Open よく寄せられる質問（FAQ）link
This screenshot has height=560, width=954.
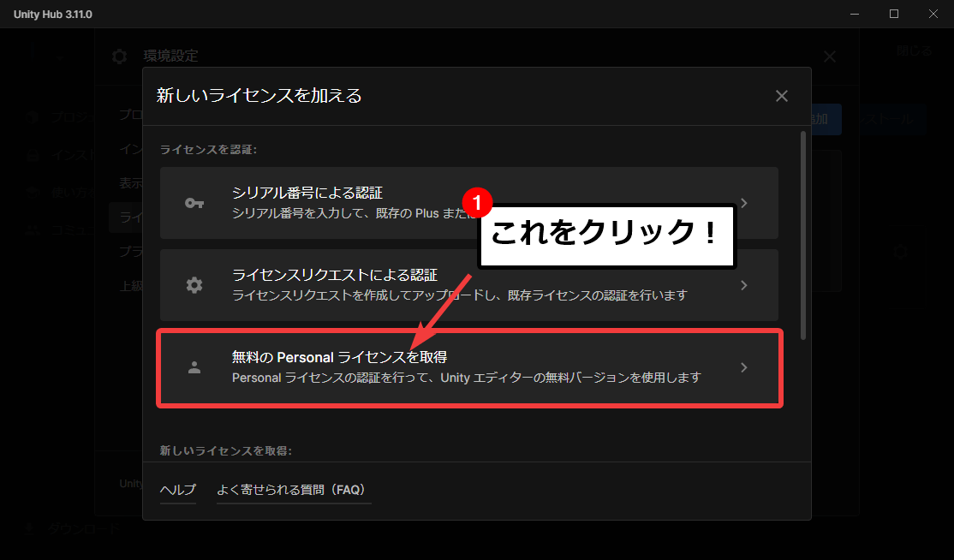point(294,490)
